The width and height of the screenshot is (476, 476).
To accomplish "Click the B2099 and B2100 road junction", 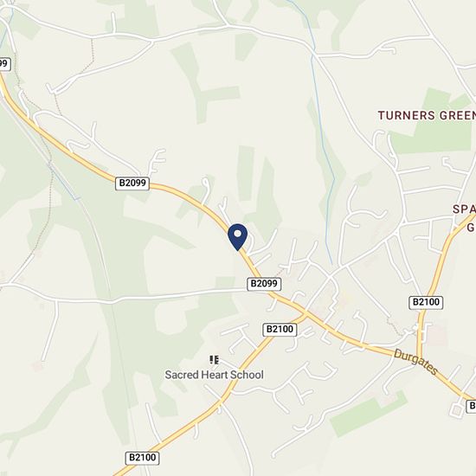I will click(x=306, y=314).
